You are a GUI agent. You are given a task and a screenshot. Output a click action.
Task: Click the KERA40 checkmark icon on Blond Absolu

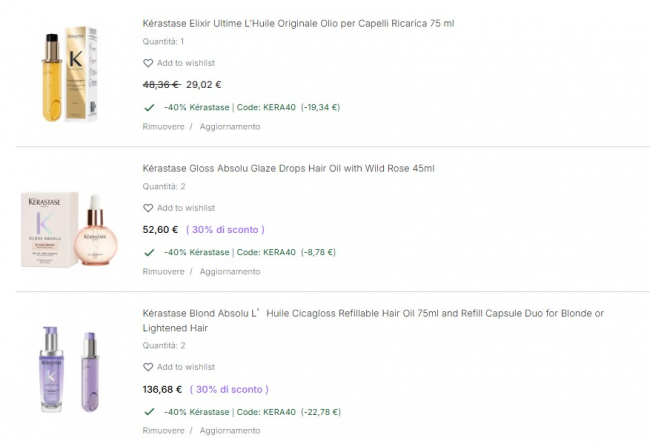(149, 411)
